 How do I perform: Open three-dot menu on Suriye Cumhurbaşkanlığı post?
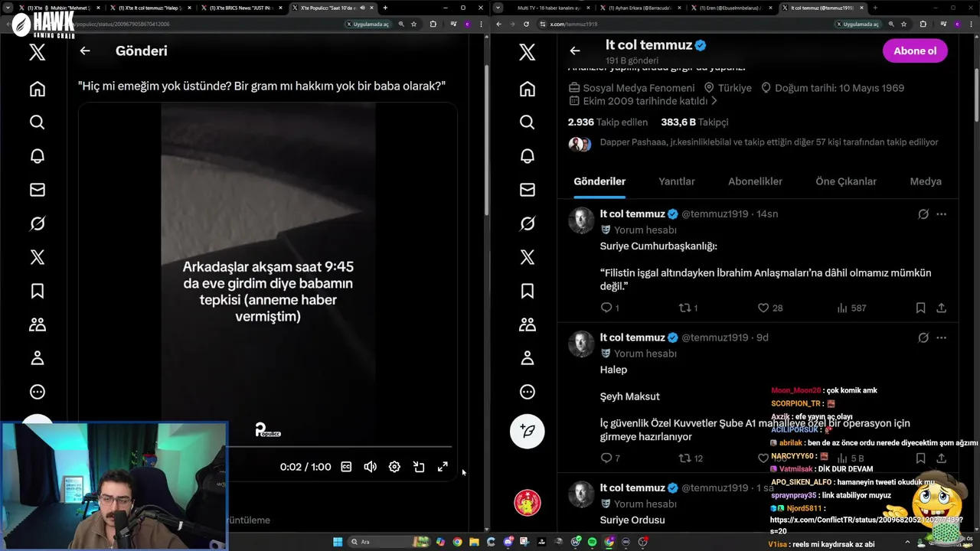[x=941, y=214]
